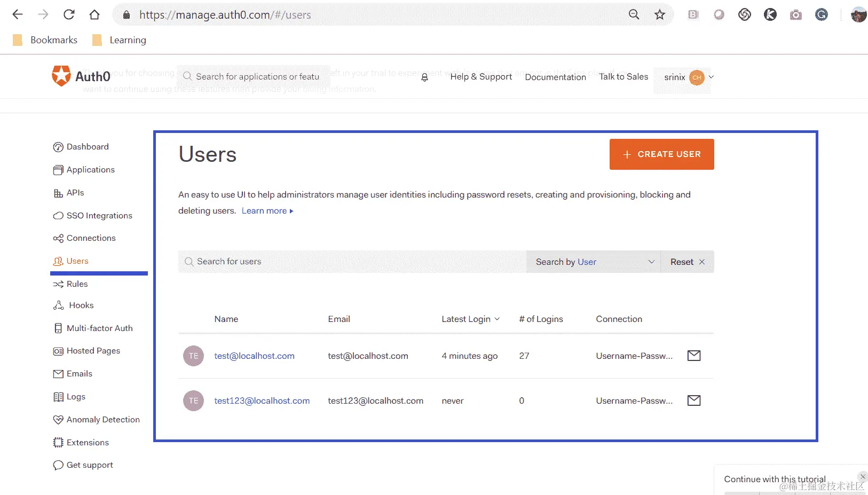This screenshot has height=495, width=868.
Task: Click the zoom magnifier icon in address bar
Action: (634, 14)
